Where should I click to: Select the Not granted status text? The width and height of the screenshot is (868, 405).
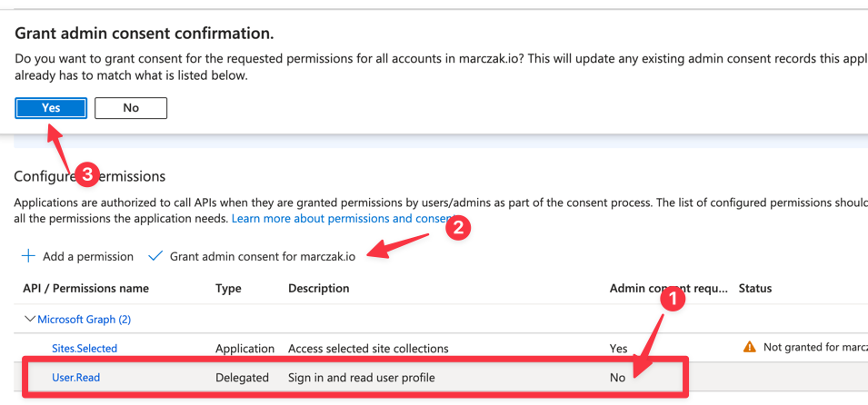(x=815, y=347)
